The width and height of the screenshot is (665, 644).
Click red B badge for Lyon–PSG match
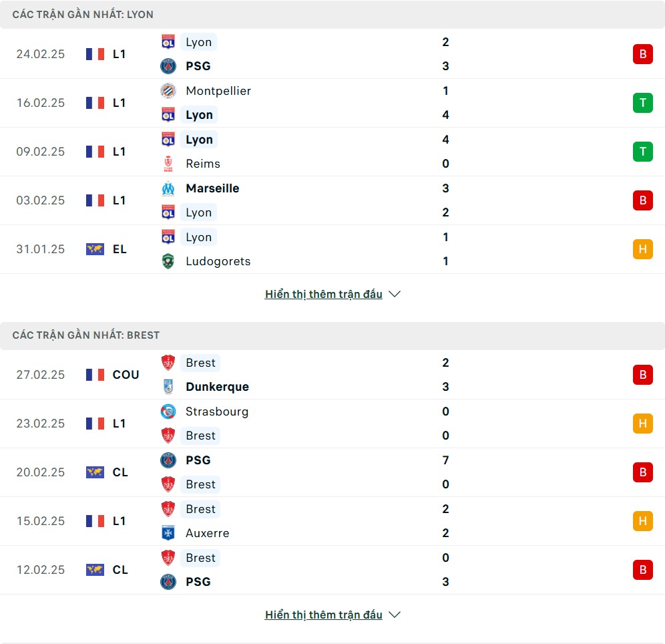coord(642,54)
